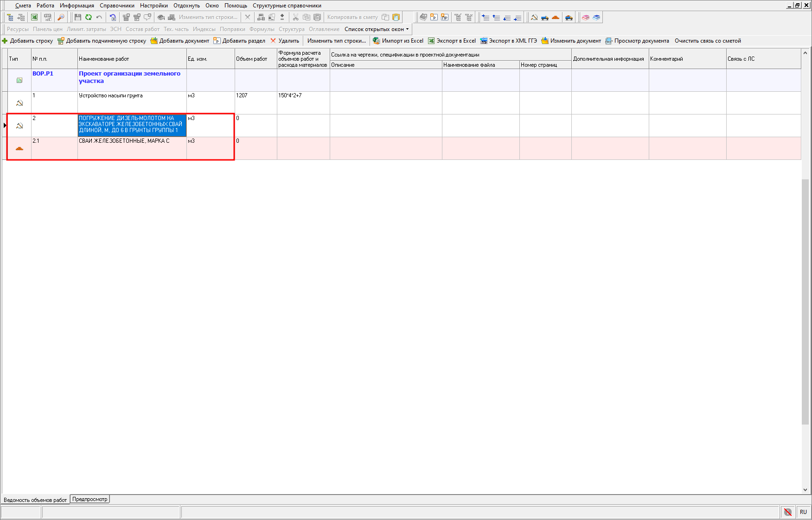Screen dimensions: 812x520
Task: Click the pink books icon in toolbar
Action: point(586,17)
